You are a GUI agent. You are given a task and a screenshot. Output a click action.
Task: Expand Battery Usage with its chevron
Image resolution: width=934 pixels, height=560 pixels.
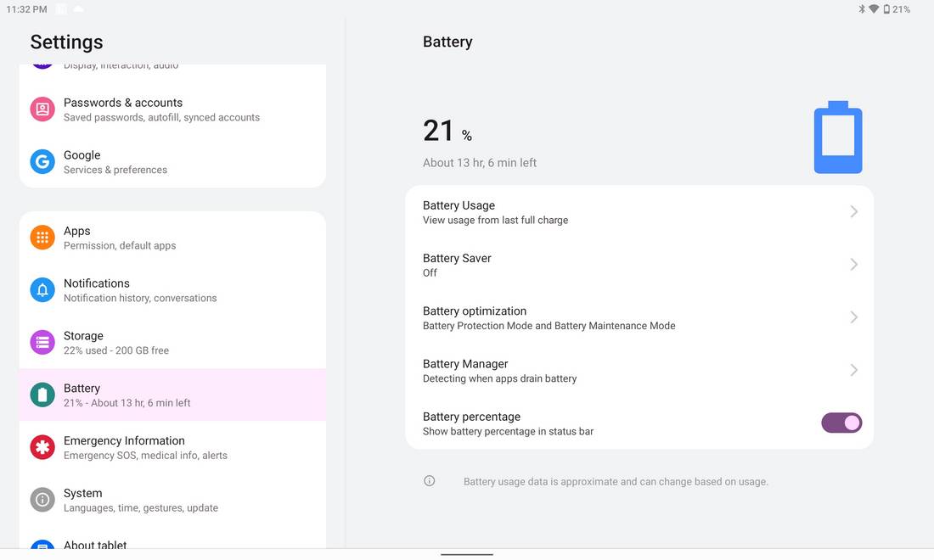click(x=853, y=212)
